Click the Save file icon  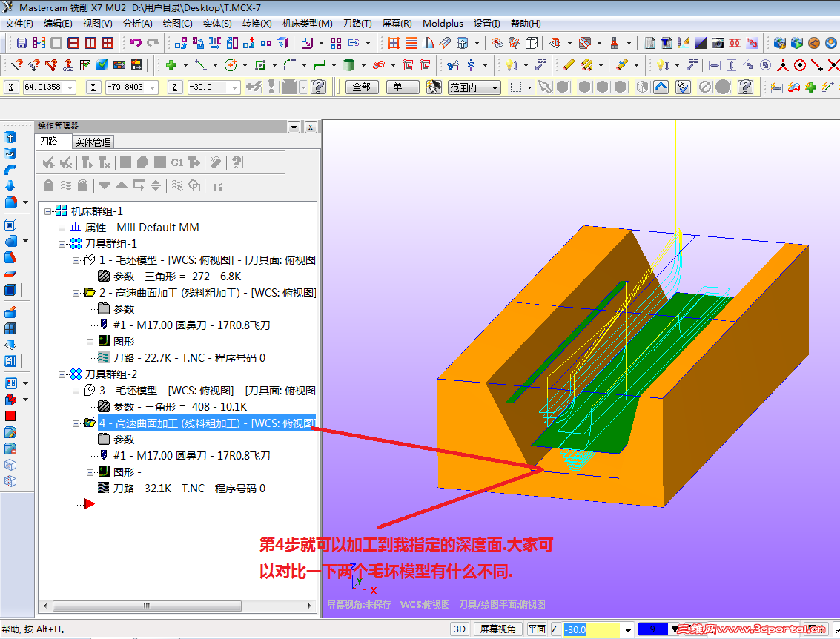tap(22, 43)
